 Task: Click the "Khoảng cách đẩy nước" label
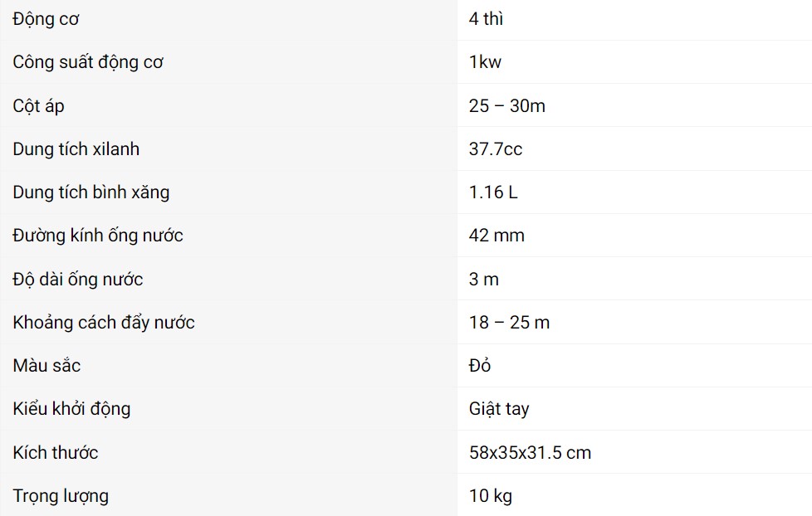point(104,323)
